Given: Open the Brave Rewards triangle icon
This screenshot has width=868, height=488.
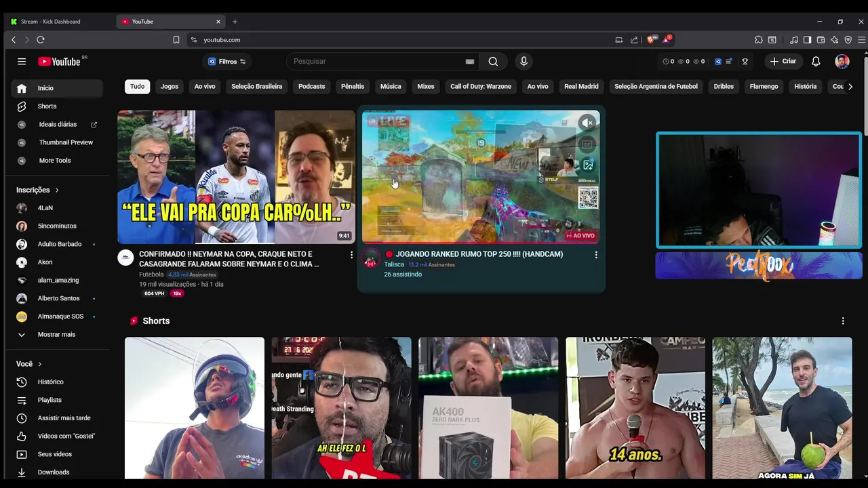Looking at the screenshot, I should pos(668,39).
